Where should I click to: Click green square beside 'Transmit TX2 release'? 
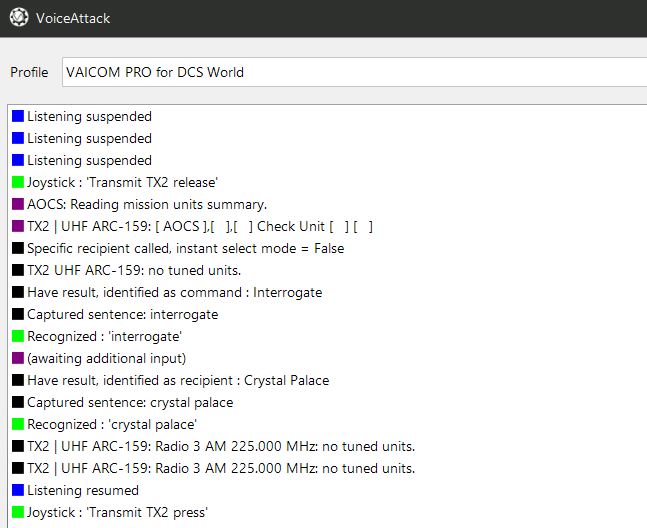[18, 182]
